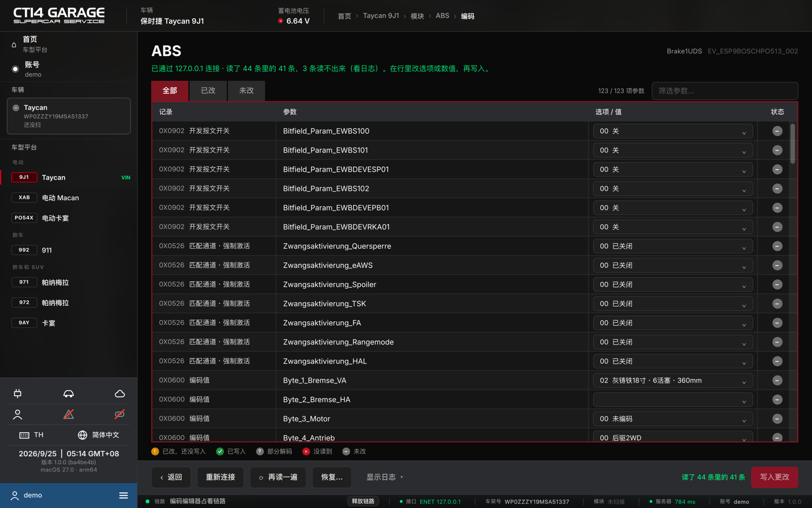Open value dropdown for Bitfield_Param_EWBDEVEPB01
The image size is (812, 508).
(673, 208)
